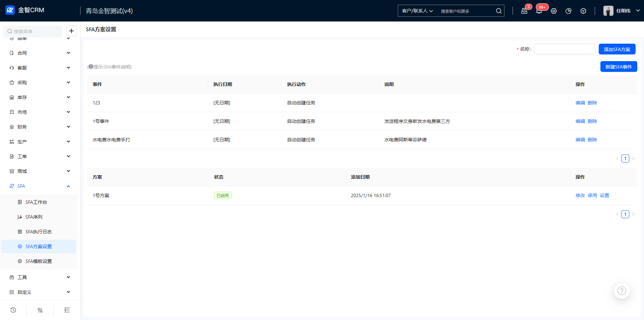Screen dimensions: 644x320
Task: Click the user avatar of 任明伟
Action: coord(608,11)
